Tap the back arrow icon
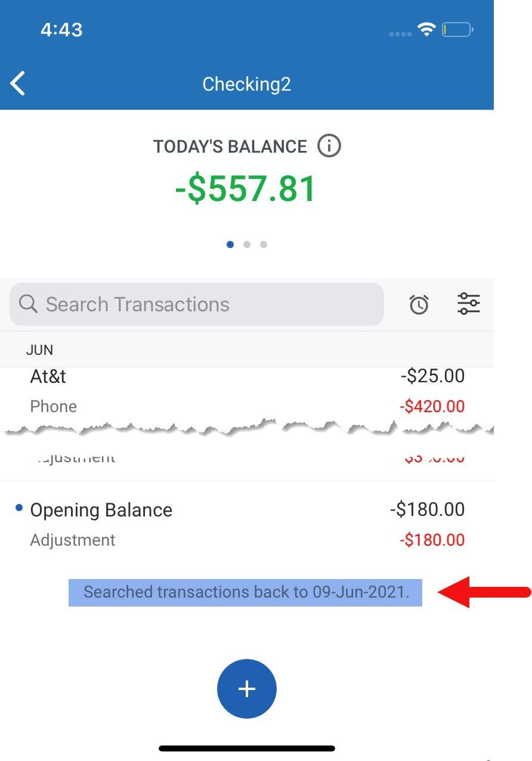The image size is (532, 761). point(18,83)
